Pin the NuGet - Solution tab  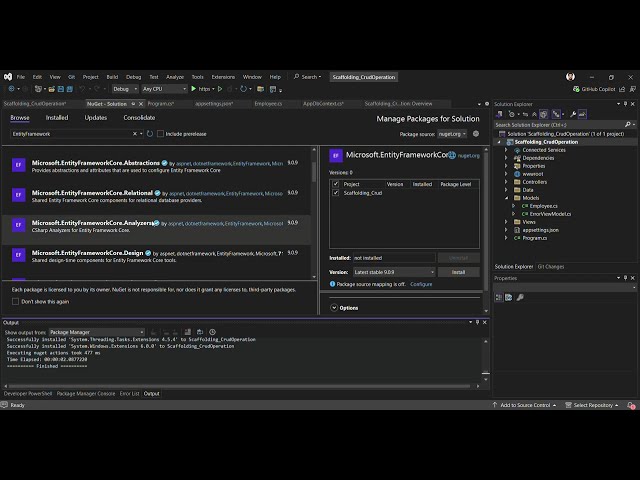[133, 104]
